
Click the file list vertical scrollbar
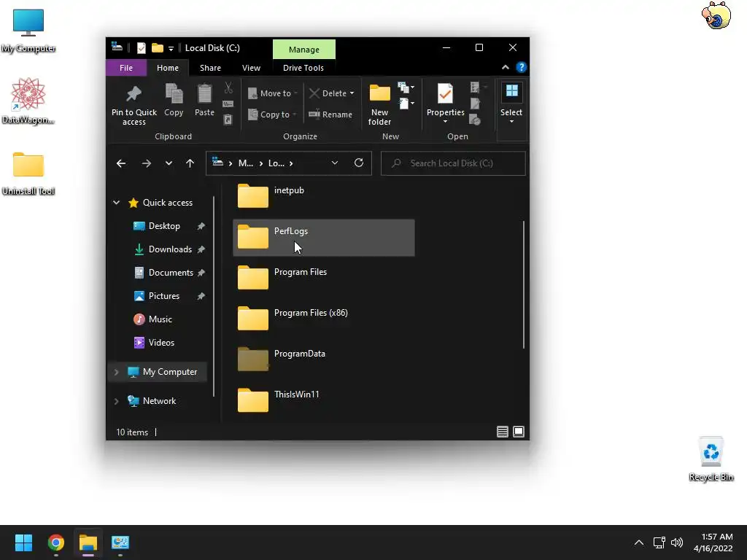pyautogui.click(x=524, y=285)
